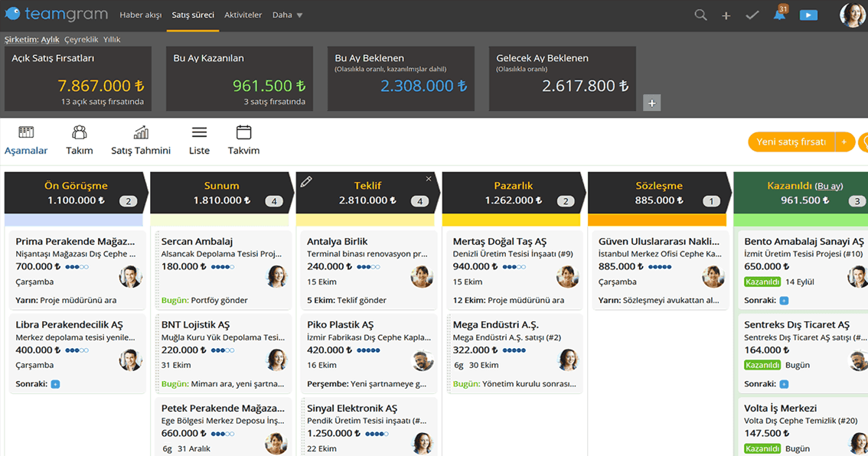Click avatar on BNT Lojistik card
This screenshot has height=456, width=868.
(276, 360)
